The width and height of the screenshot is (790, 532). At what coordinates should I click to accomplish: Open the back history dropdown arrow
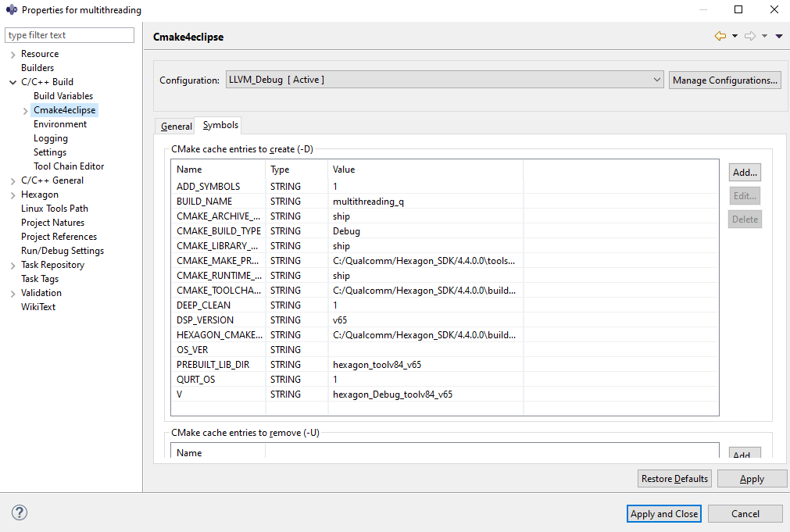pos(735,36)
